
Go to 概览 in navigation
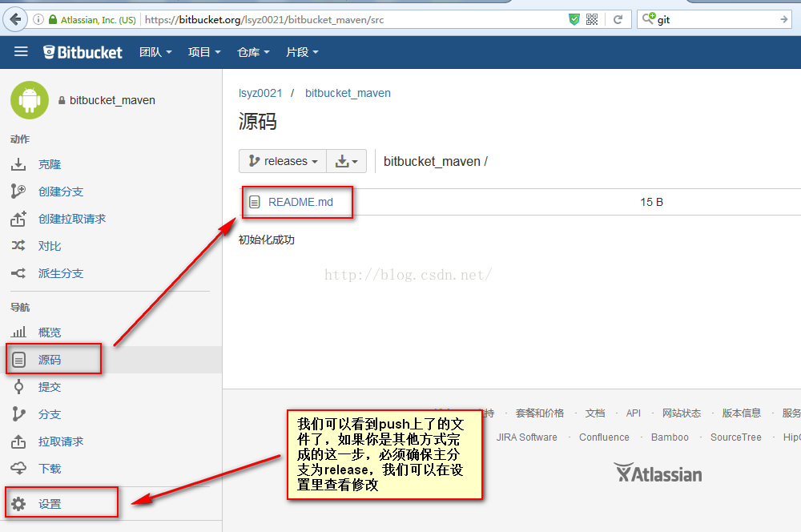(50, 332)
